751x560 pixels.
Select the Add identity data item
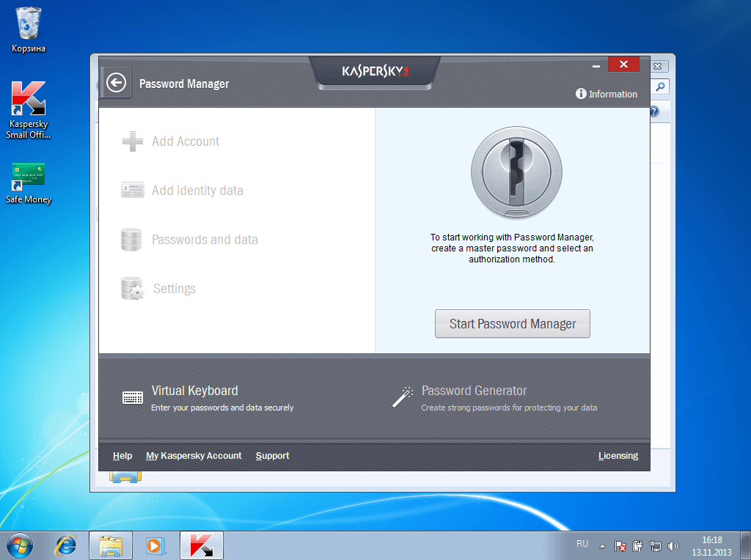point(197,191)
